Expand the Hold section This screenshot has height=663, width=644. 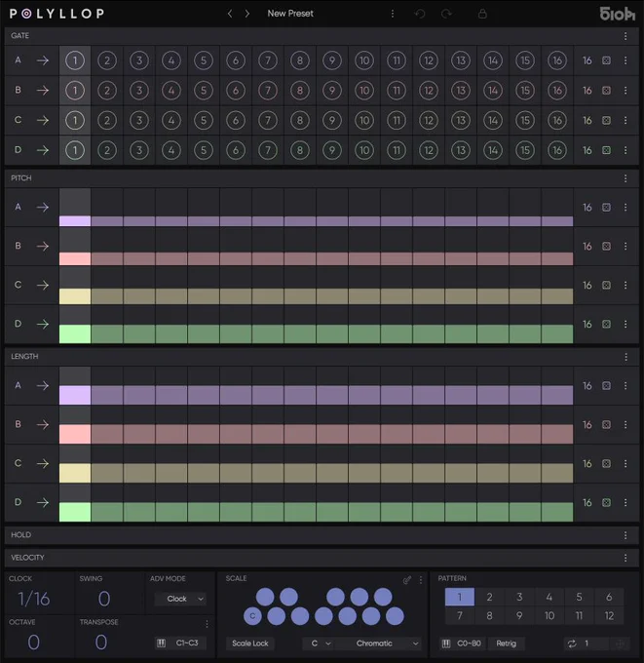(322, 535)
